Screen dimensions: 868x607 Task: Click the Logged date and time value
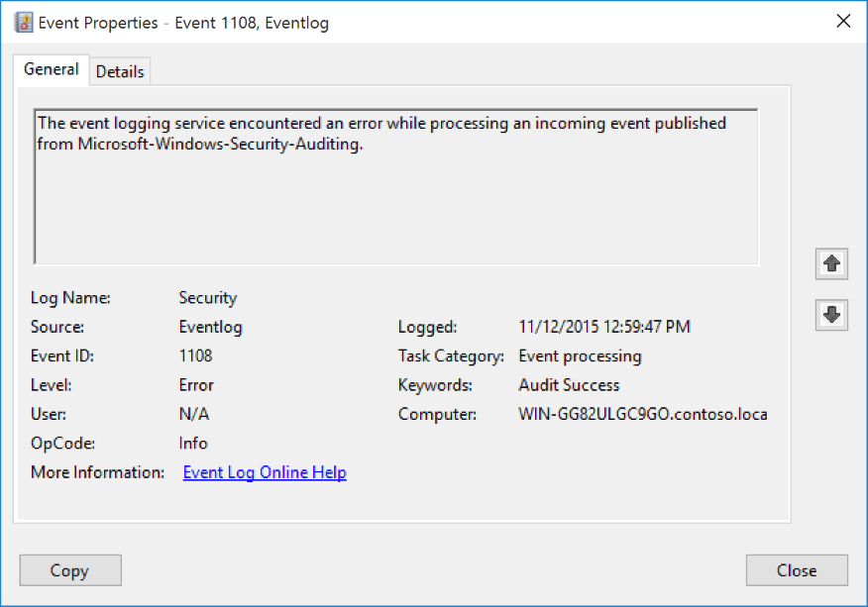pos(604,327)
